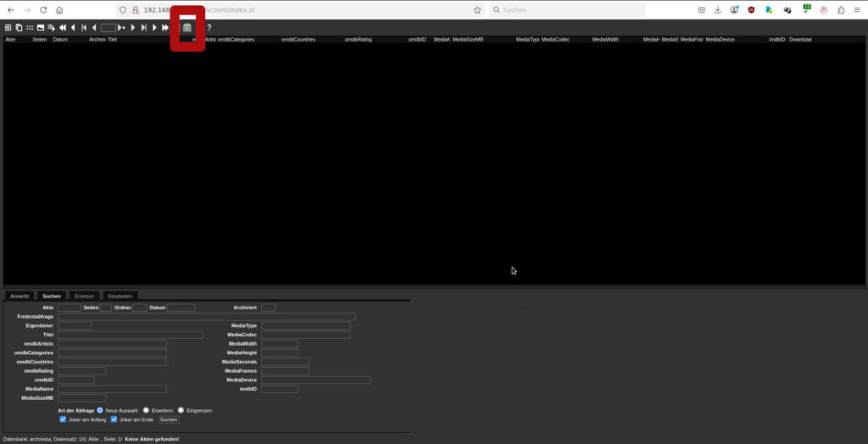Select the Erweitern radio option

pyautogui.click(x=146, y=410)
